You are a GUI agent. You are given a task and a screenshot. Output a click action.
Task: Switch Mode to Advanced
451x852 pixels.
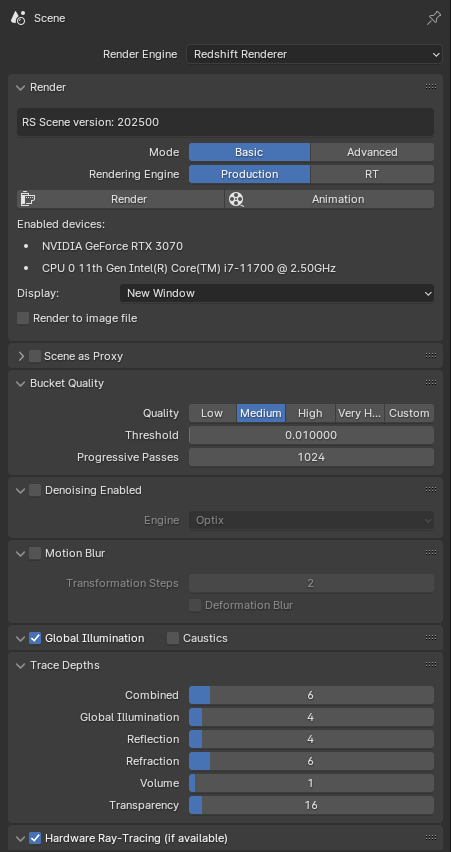tap(372, 152)
